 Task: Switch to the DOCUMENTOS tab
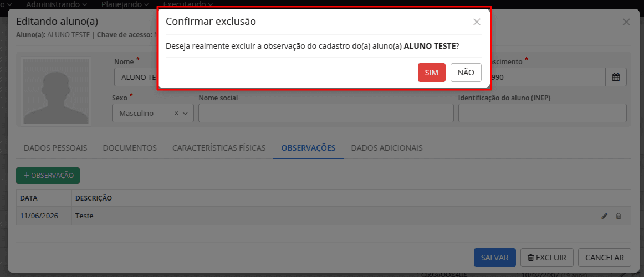[x=130, y=148]
